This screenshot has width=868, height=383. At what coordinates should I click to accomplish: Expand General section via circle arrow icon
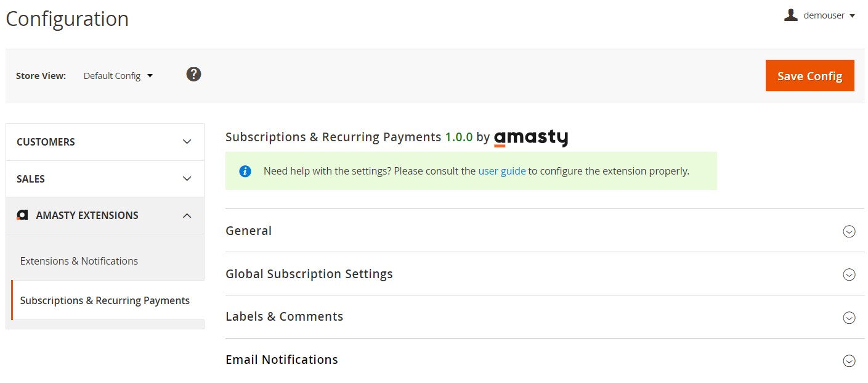[x=849, y=231]
